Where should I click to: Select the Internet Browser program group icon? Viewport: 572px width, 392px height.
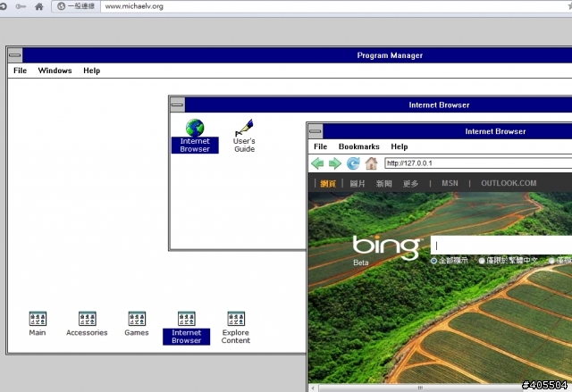[187, 319]
